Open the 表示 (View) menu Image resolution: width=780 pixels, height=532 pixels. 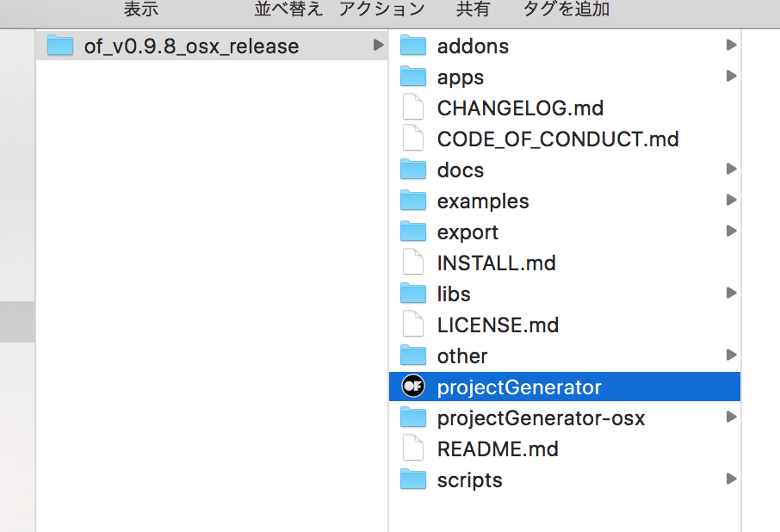tap(140, 10)
